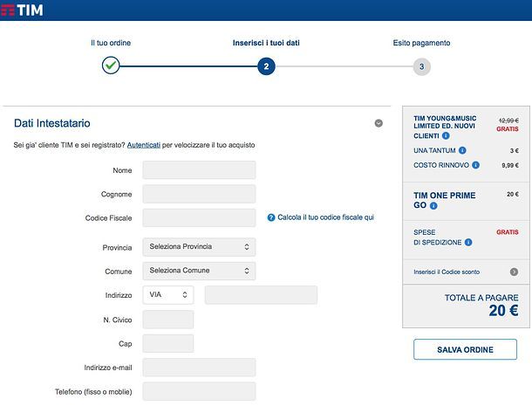532x406 pixels.
Task: Click the 20 € total amount
Action: (x=503, y=311)
